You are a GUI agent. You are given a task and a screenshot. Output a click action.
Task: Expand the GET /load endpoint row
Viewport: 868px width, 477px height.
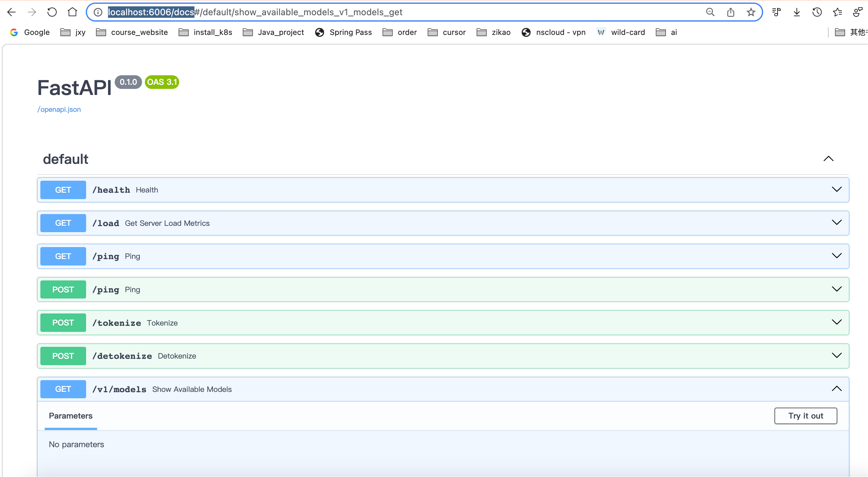click(837, 223)
